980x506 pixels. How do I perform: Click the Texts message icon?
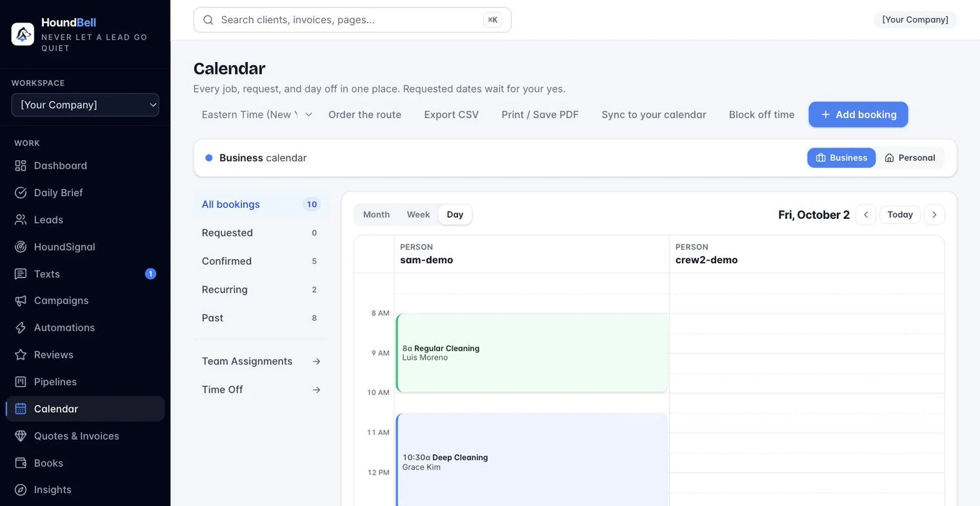point(21,274)
